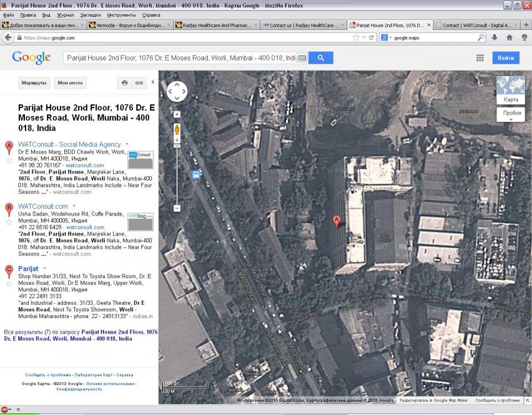
Task: Click the zoom out minus button on map
Action: point(177,208)
